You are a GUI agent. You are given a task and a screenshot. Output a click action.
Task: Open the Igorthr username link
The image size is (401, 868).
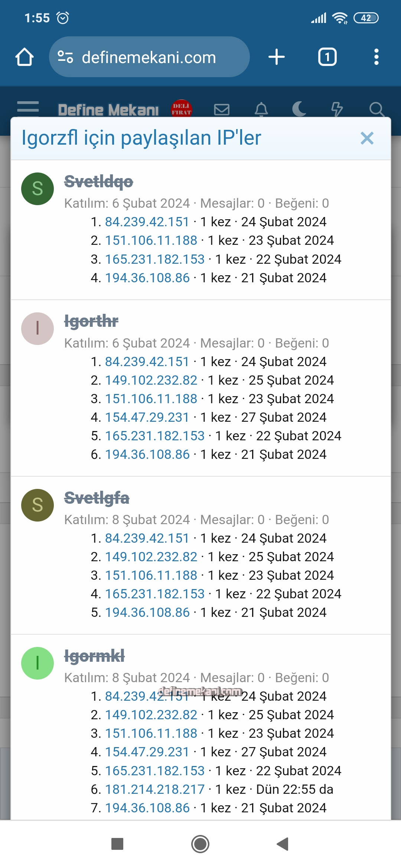91,321
